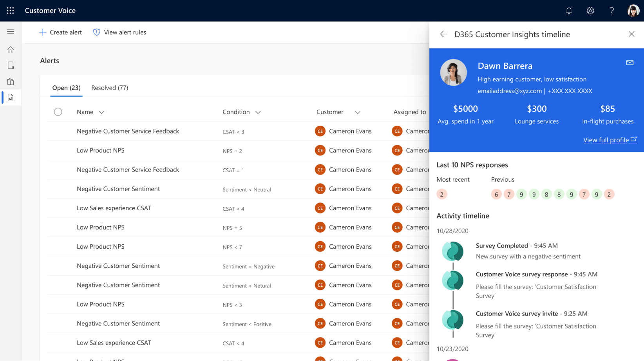Open the report chart icon in sidebar

click(11, 97)
